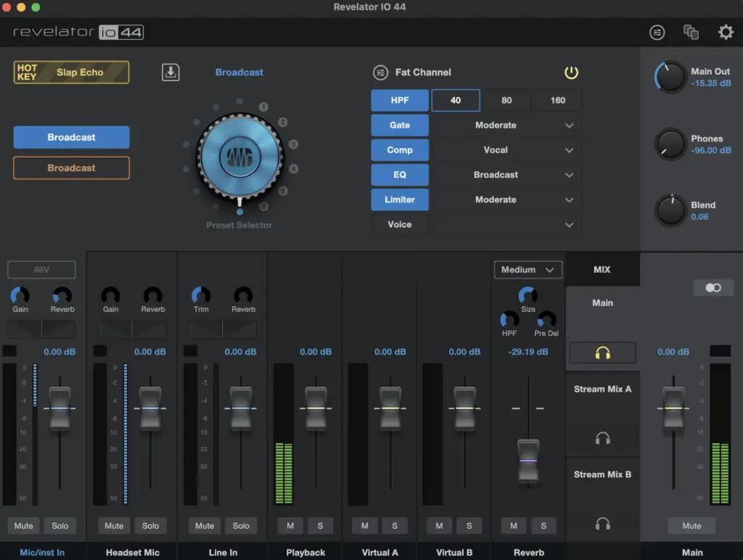Image resolution: width=743 pixels, height=560 pixels.
Task: Select preset slot 4 on dial
Action: click(294, 169)
